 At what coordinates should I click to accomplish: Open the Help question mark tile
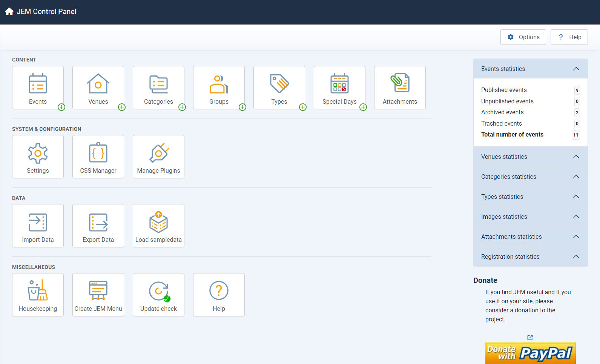point(219,295)
